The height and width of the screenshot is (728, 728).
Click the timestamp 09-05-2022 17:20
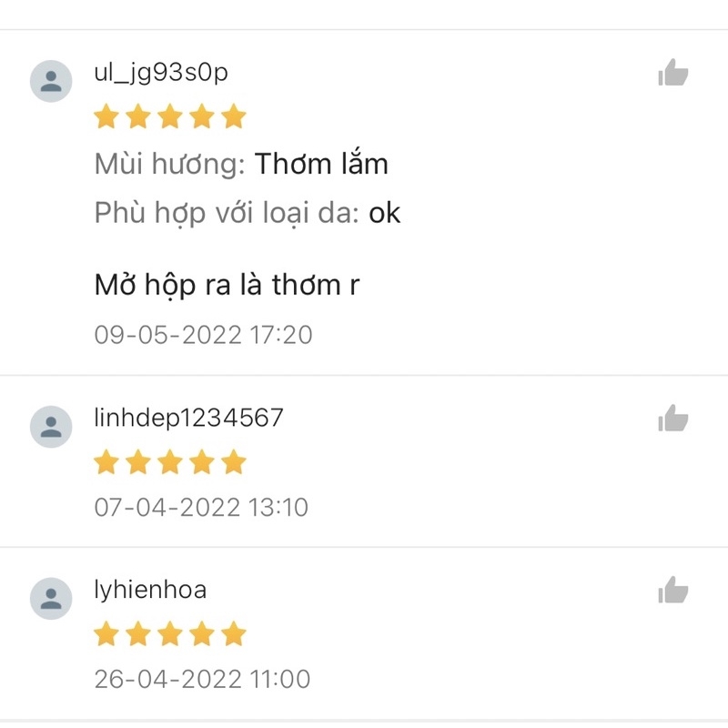point(203,335)
